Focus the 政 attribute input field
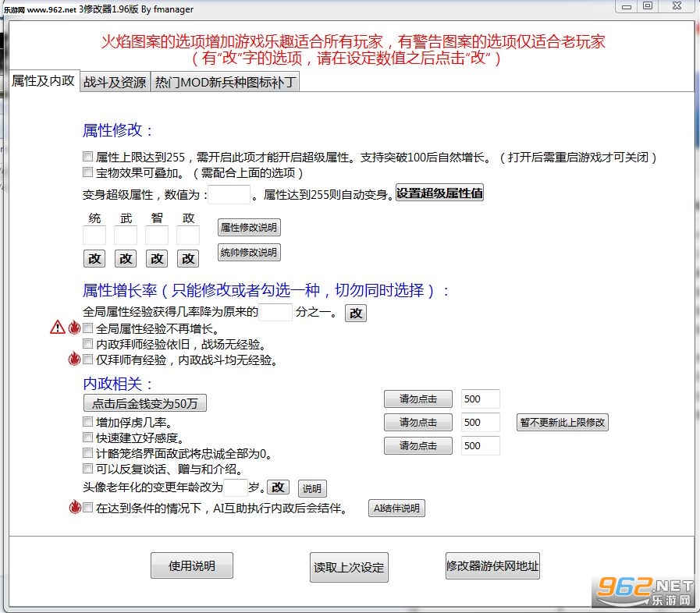Image resolution: width=700 pixels, height=613 pixels. tap(188, 235)
